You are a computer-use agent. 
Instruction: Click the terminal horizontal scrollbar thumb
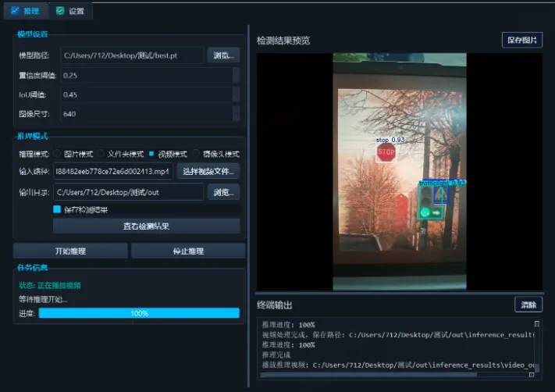368,374
